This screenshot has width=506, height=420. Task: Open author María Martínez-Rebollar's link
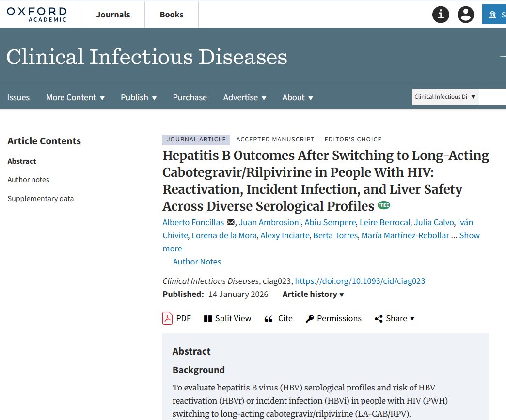tap(405, 235)
